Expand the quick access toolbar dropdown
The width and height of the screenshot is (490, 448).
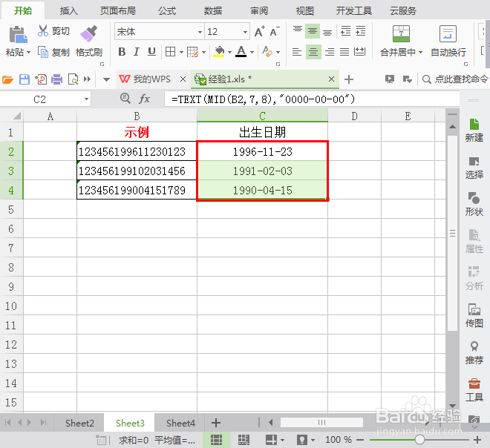point(106,79)
